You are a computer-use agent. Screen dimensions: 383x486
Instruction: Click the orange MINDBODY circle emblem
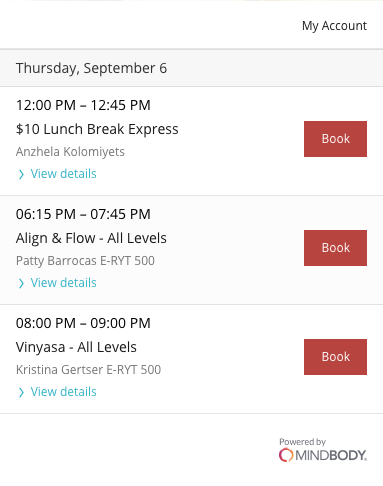[x=286, y=455]
